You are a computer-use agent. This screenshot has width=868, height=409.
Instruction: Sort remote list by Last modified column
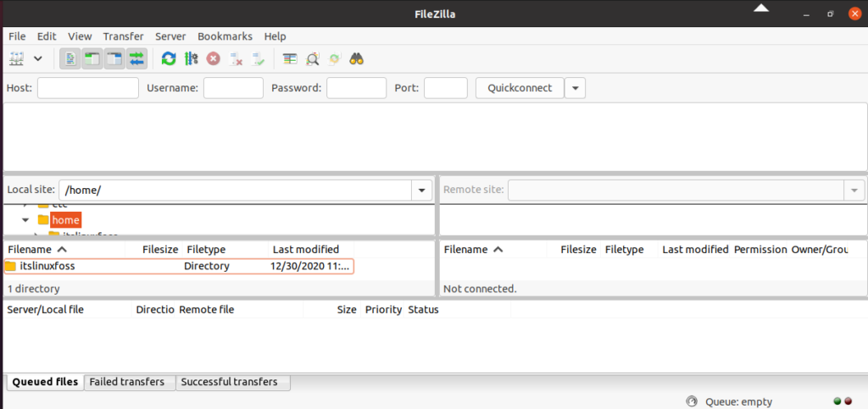click(695, 249)
